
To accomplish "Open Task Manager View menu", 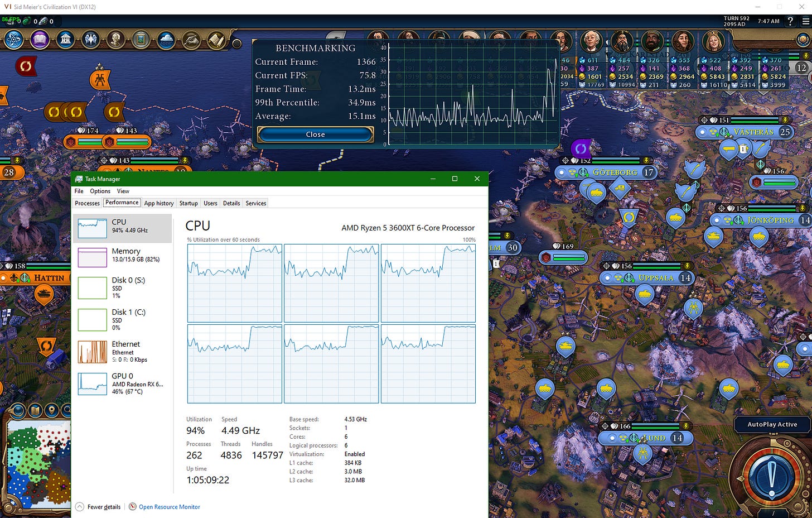I will 123,191.
